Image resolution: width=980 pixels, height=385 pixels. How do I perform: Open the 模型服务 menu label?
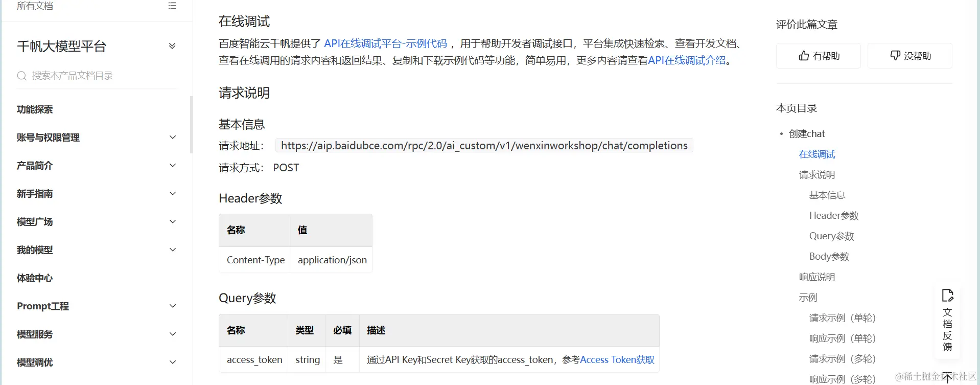click(35, 334)
